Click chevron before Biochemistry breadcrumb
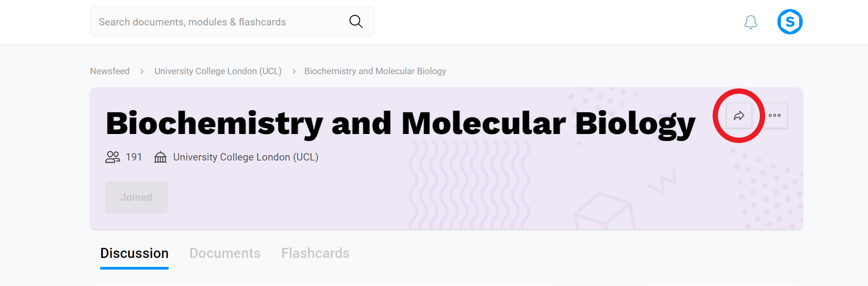868x286 pixels. coord(294,71)
